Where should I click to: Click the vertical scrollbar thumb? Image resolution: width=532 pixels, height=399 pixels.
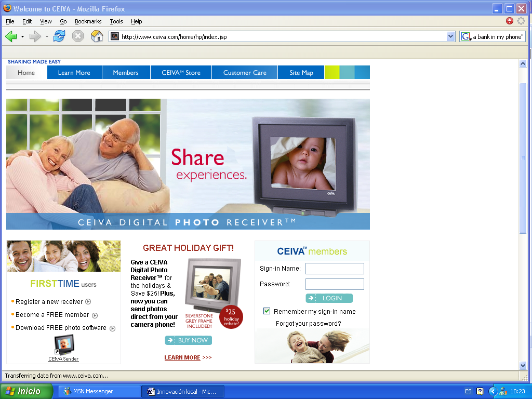pyautogui.click(x=523, y=158)
